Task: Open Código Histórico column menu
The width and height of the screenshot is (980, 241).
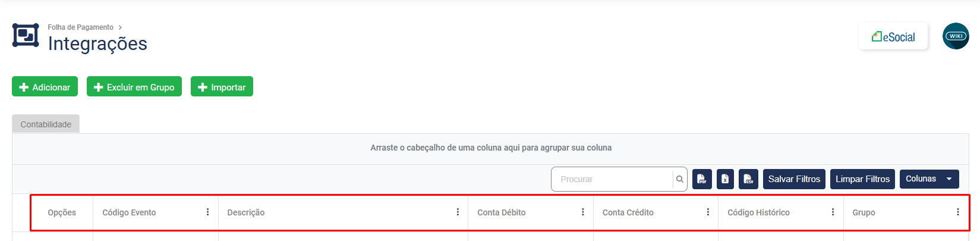Action: click(833, 212)
